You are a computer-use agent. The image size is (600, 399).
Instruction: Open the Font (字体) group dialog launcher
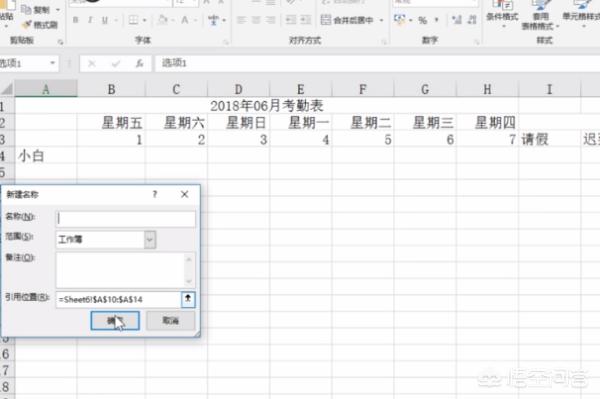[x=226, y=42]
